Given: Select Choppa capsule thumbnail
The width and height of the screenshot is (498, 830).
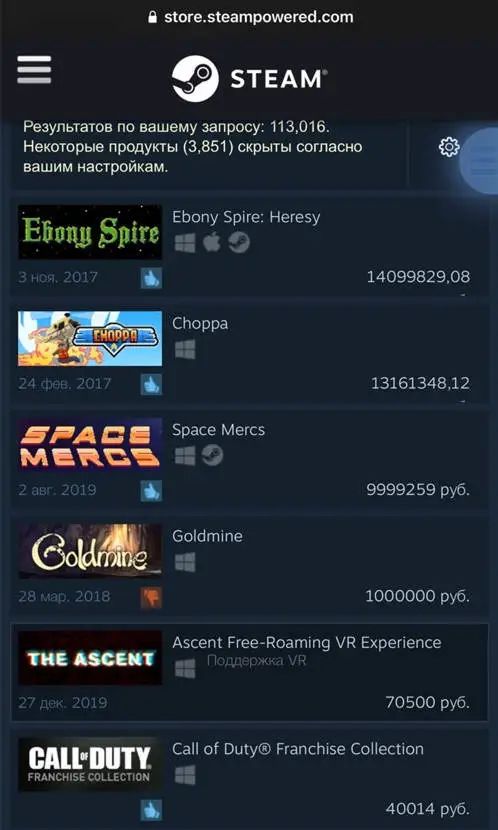Looking at the screenshot, I should [x=90, y=338].
